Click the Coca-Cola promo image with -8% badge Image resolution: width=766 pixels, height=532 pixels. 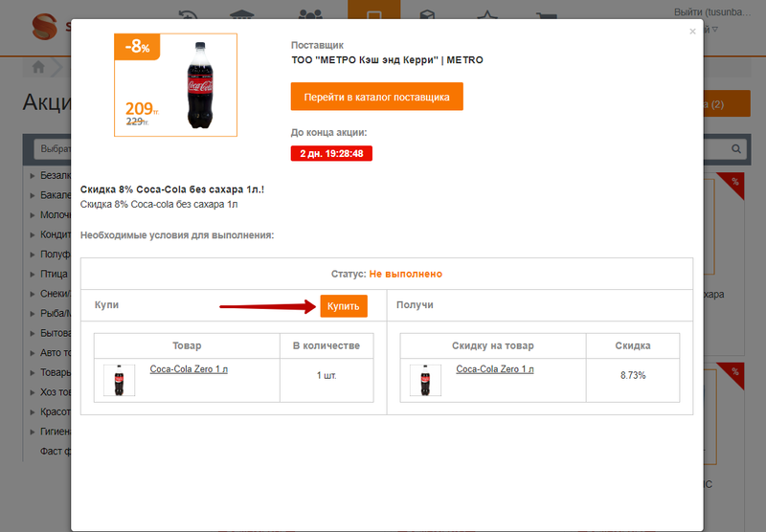[x=175, y=85]
